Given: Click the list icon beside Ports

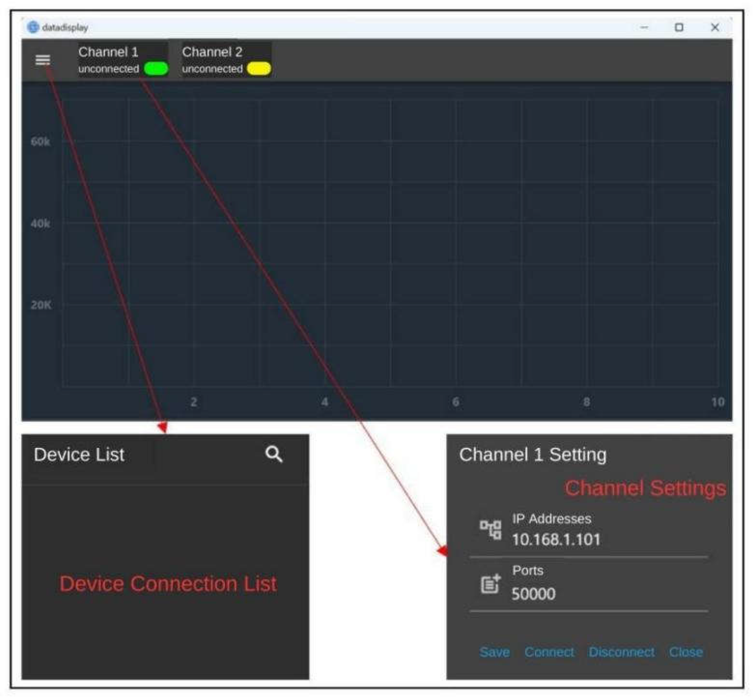Looking at the screenshot, I should click(x=490, y=584).
